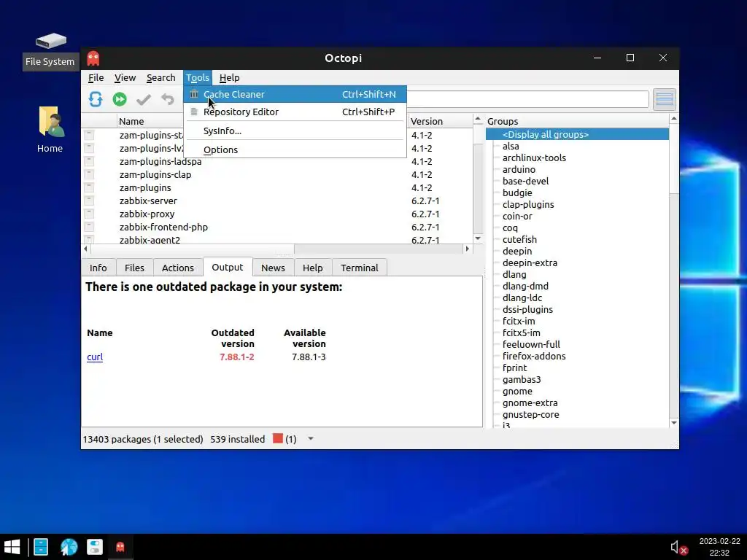The image size is (747, 560).
Task: Click groups list scroll-up arrow
Action: pyautogui.click(x=673, y=118)
